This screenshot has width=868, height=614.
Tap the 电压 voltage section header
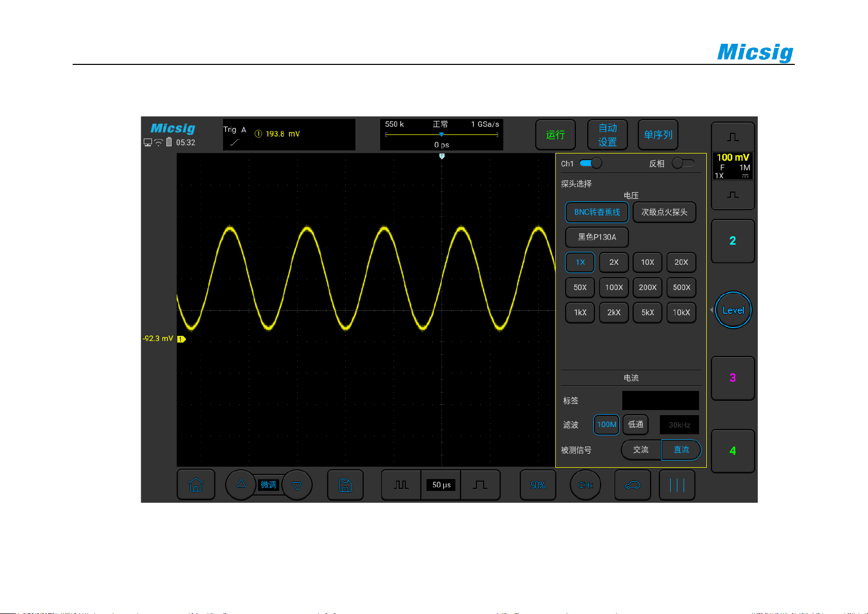pyautogui.click(x=631, y=196)
